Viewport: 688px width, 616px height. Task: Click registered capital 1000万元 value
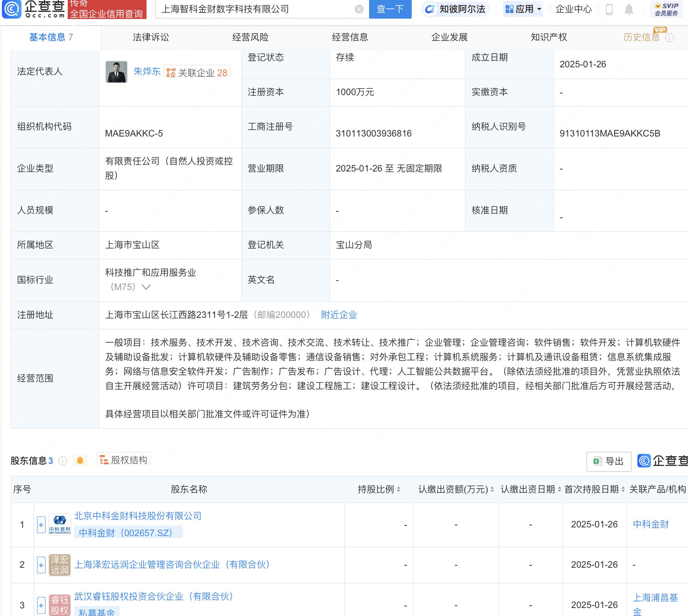355,92
